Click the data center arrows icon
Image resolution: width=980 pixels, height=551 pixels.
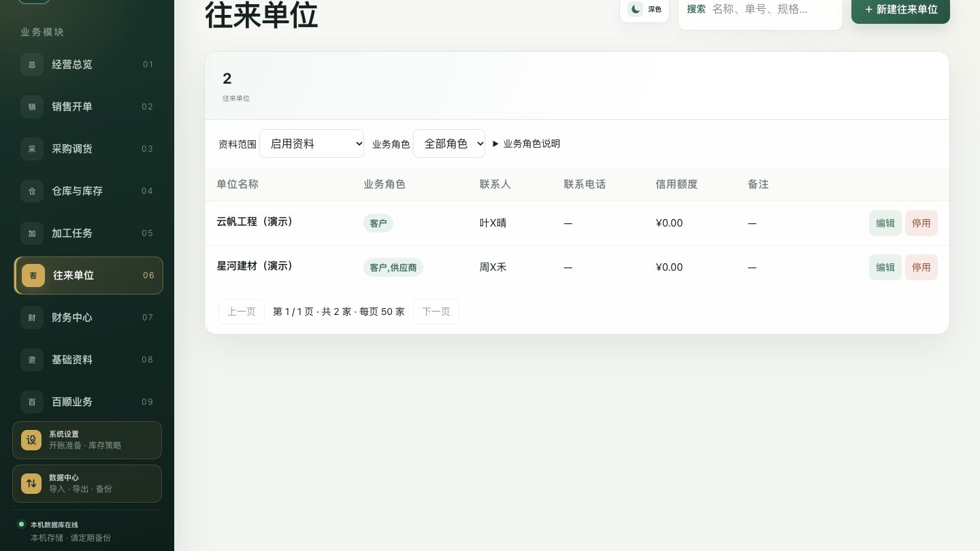[31, 484]
